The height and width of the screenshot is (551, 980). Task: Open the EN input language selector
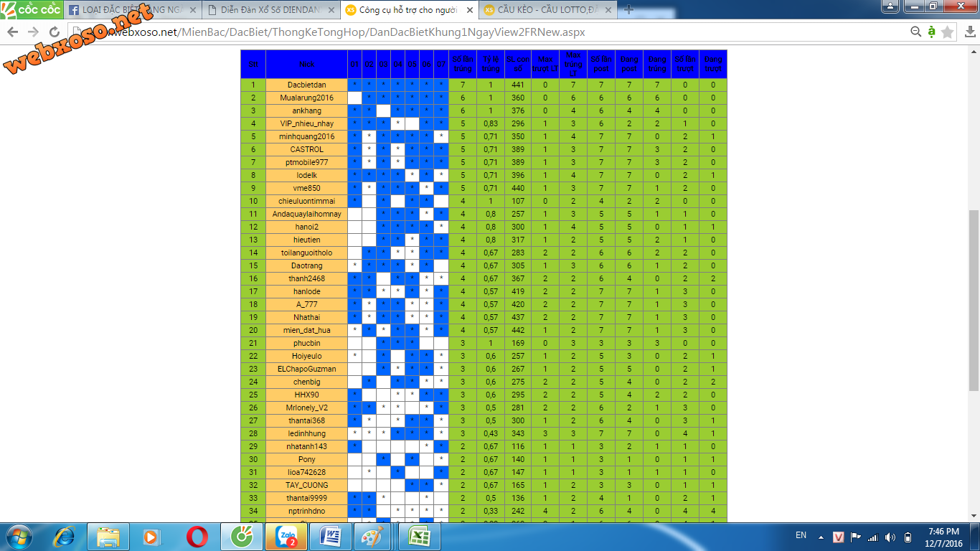[801, 535]
